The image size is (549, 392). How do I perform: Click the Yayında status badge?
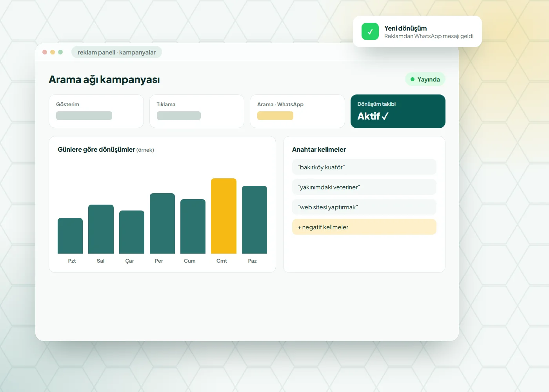coord(425,79)
